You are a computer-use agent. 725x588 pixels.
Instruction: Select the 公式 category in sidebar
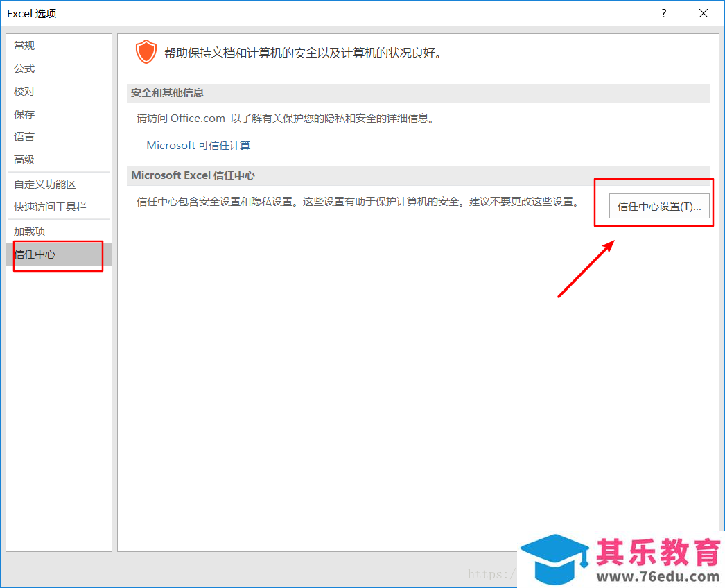(59, 69)
